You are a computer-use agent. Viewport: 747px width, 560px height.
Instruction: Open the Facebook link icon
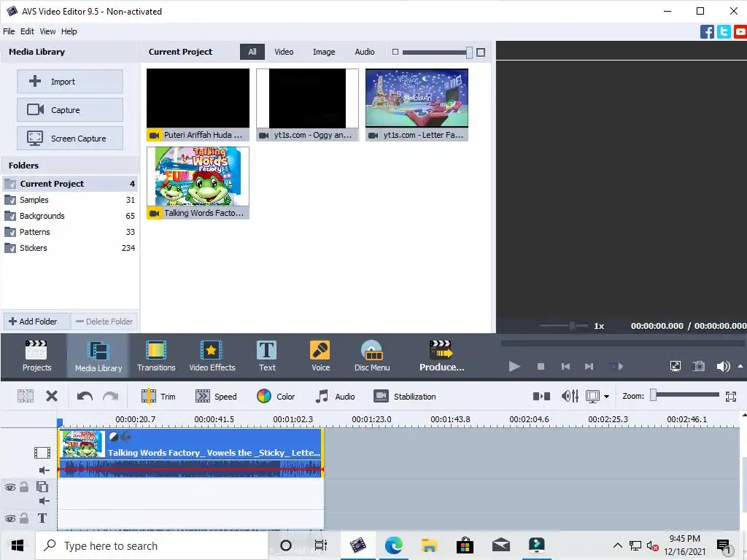tap(707, 32)
